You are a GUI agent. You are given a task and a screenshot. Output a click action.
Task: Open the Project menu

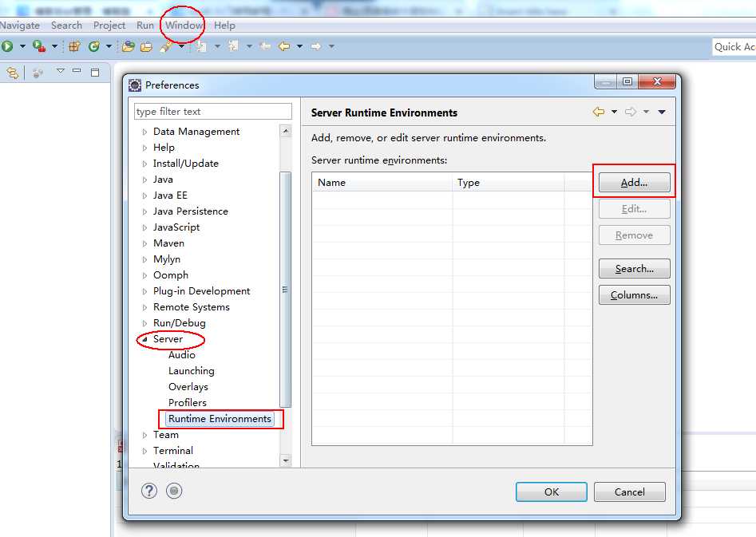click(109, 25)
